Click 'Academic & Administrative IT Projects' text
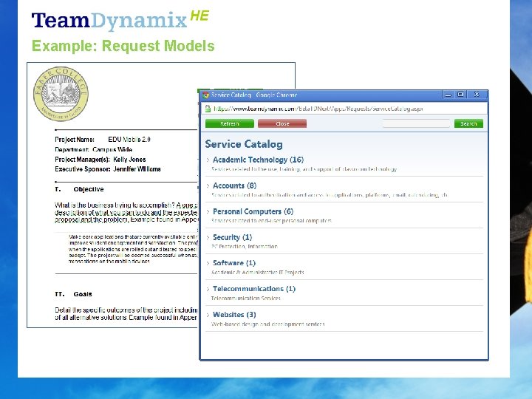Screen dimensions: 532x399 click(258, 272)
